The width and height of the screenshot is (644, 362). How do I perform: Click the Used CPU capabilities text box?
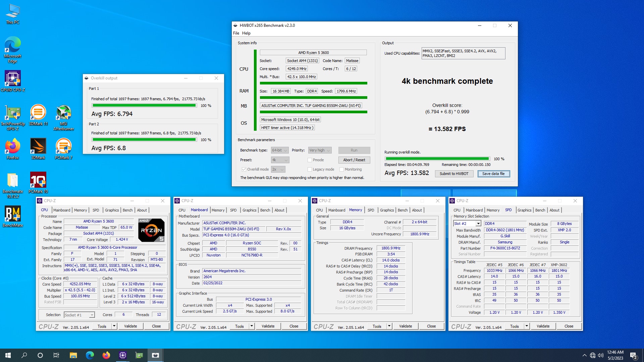pyautogui.click(x=463, y=54)
